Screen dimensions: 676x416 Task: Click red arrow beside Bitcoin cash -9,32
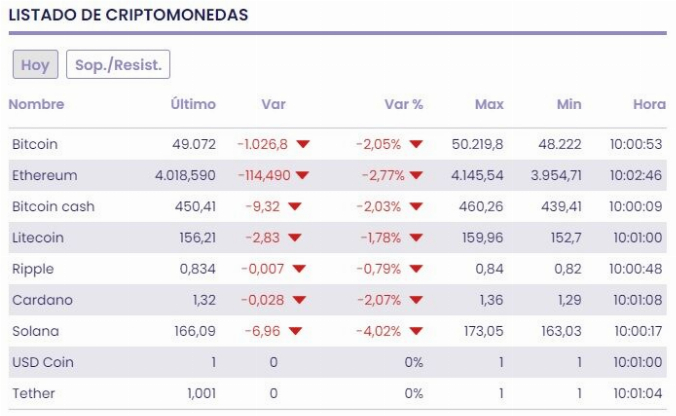click(x=296, y=207)
